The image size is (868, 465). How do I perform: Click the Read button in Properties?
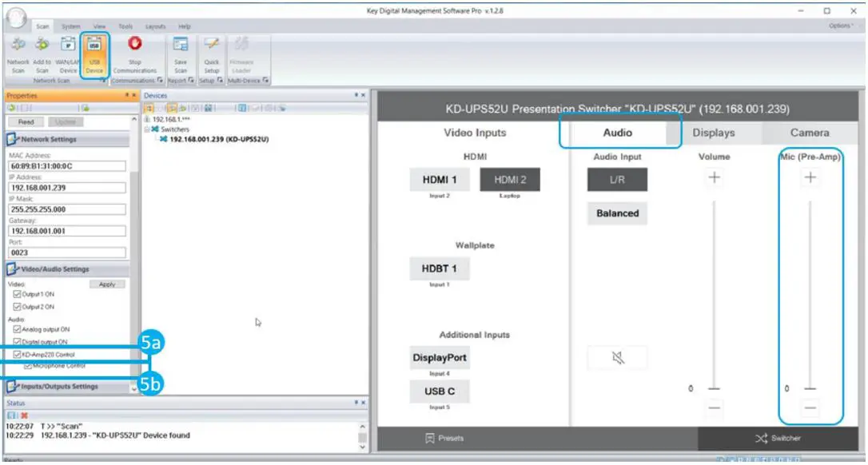point(26,121)
